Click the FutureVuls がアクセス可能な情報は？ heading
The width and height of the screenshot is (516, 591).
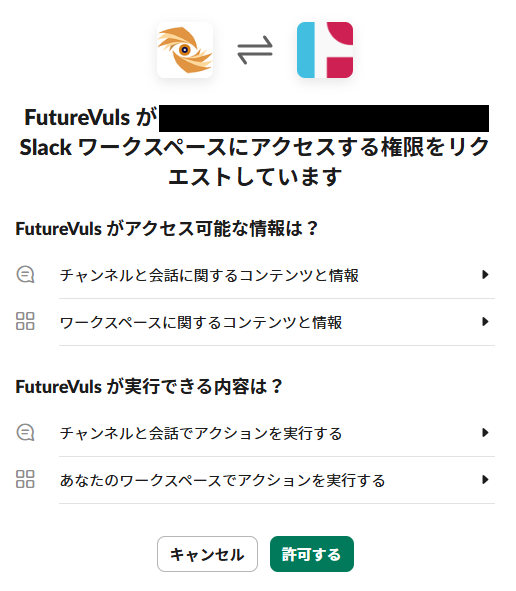(x=167, y=228)
